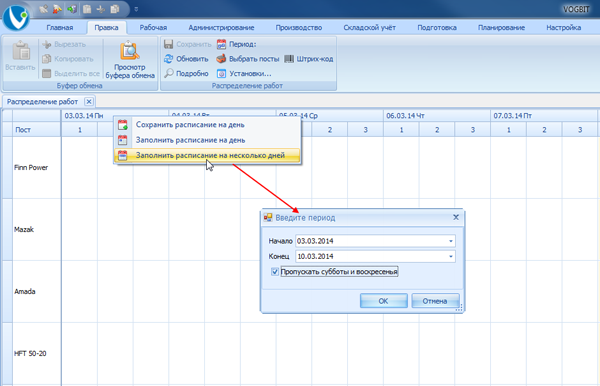Confirm the period with OK button
The height and width of the screenshot is (386, 600).
(x=383, y=301)
